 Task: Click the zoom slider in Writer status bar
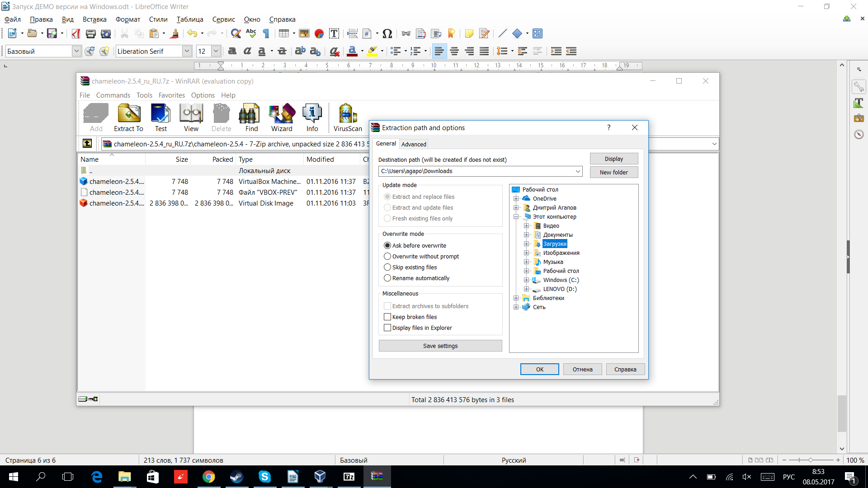click(811, 460)
